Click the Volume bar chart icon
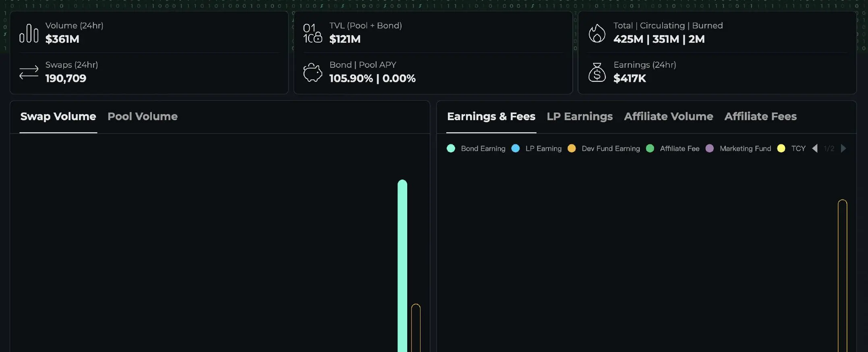Viewport: 868px width, 352px height. tap(29, 33)
